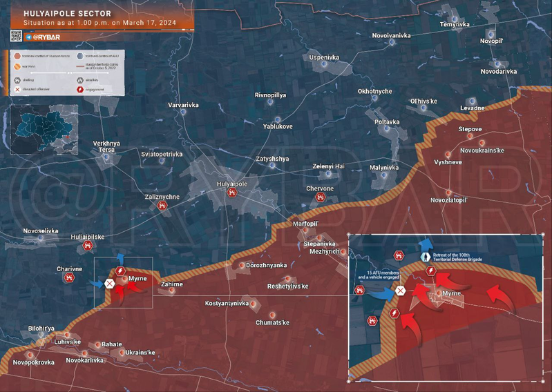Click the shelling icon below Huliaipilske
552x392 pixels.
[x=88, y=246]
